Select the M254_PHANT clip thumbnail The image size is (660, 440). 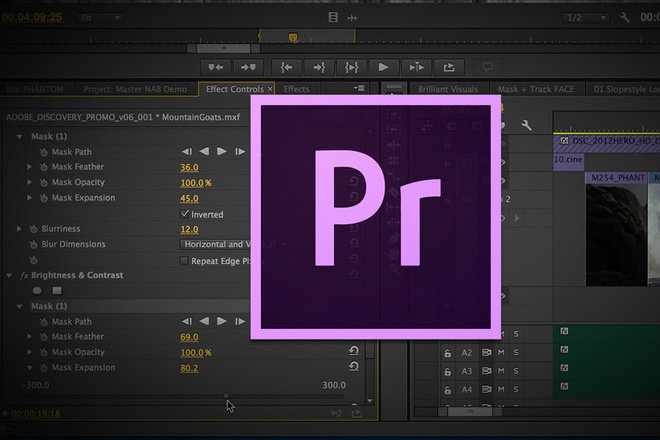coord(616,235)
